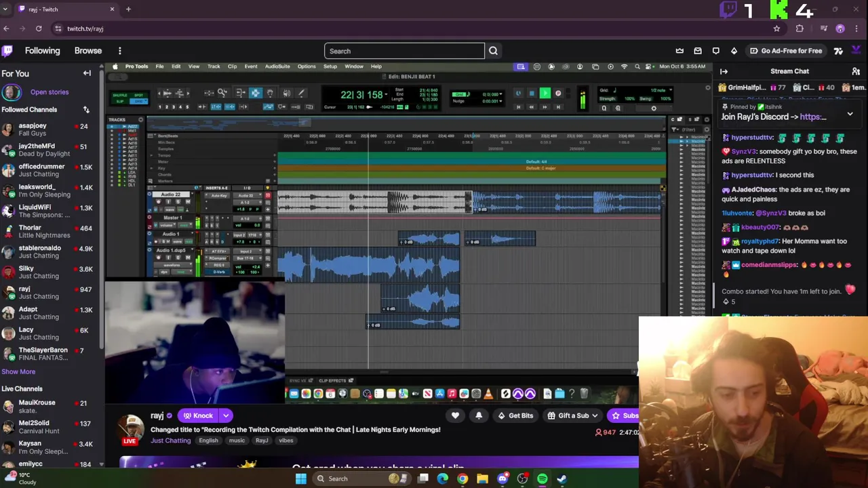Open the Twitch notifications inbox icon
This screenshot has width=868, height=488.
(698, 51)
